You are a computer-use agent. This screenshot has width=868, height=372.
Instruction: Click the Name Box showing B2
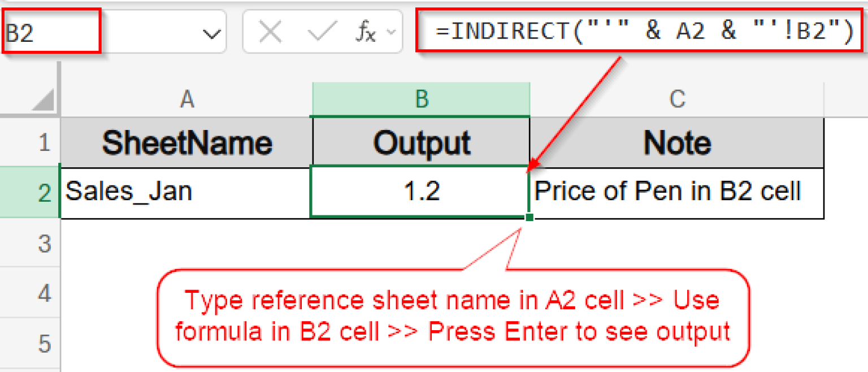point(51,31)
